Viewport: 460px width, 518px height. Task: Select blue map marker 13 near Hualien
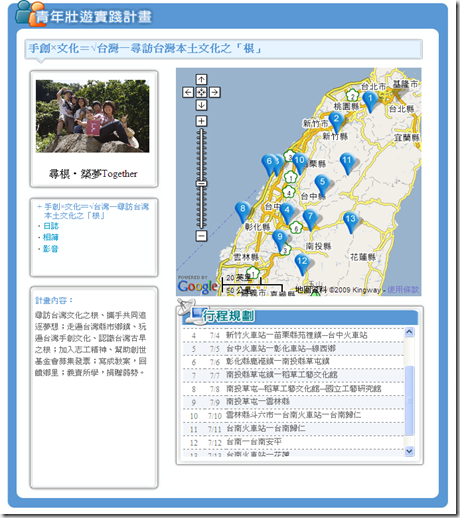pyautogui.click(x=351, y=222)
